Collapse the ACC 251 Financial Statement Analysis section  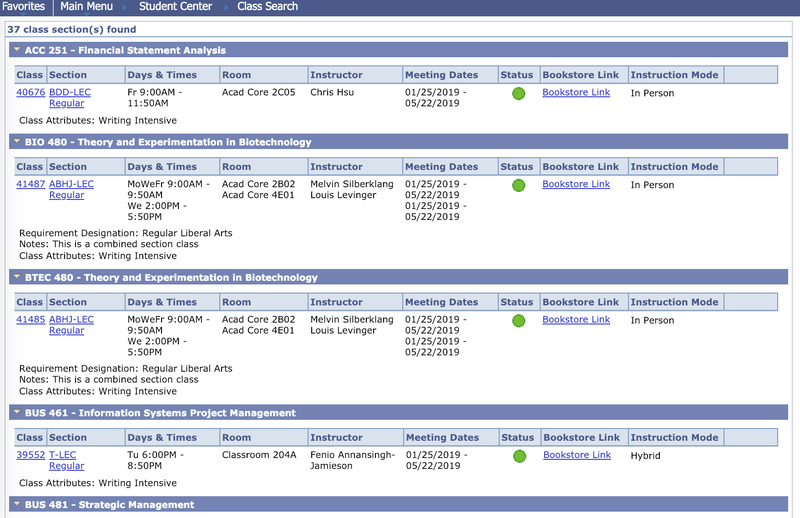(17, 50)
